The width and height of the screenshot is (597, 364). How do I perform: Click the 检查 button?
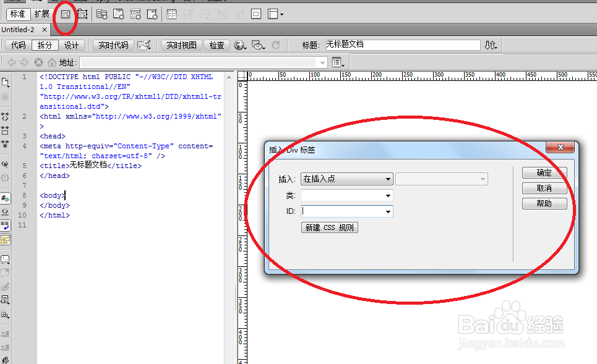pos(217,45)
